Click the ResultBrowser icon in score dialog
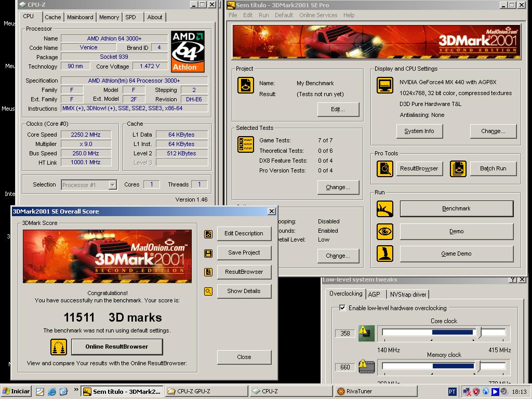Screen dimensions: 532x399 208,272
